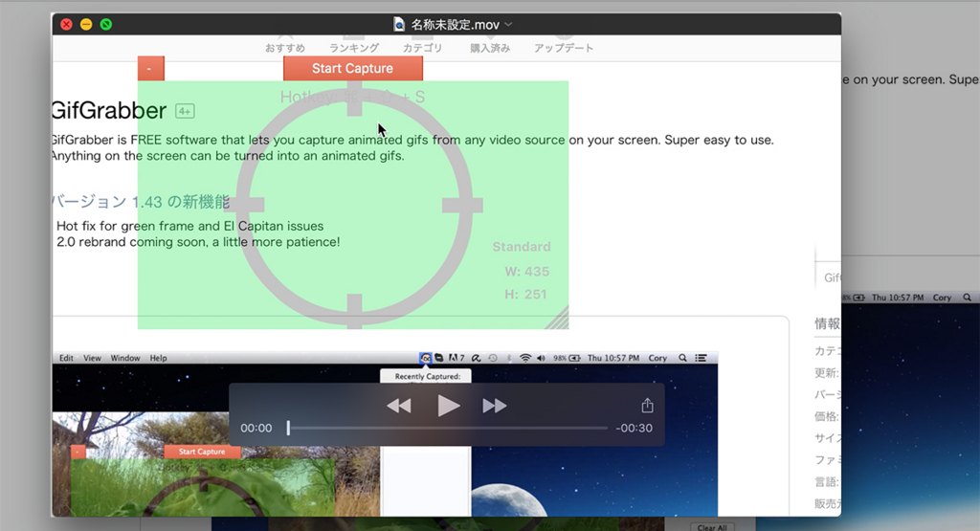The width and height of the screenshot is (980, 531).
Task: Open the Help menu in the recorded menu bar
Action: click(158, 358)
